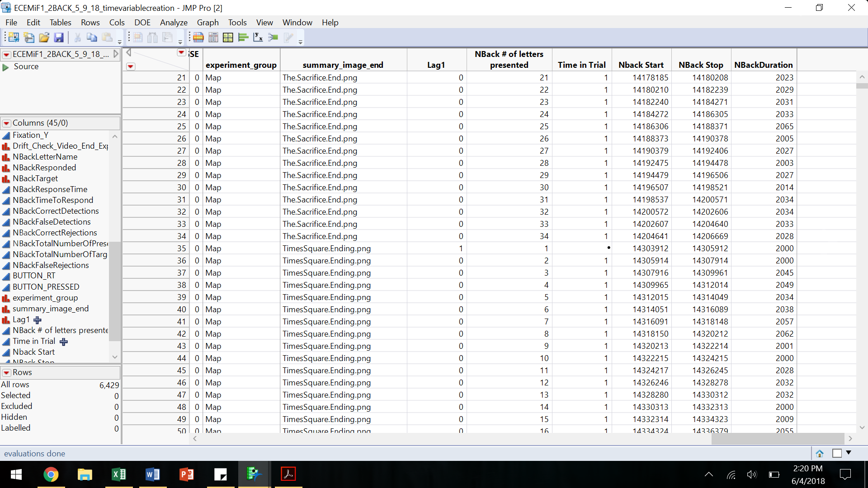Click the calculator-style toolbar icon
The width and height of the screenshot is (868, 488).
[213, 38]
